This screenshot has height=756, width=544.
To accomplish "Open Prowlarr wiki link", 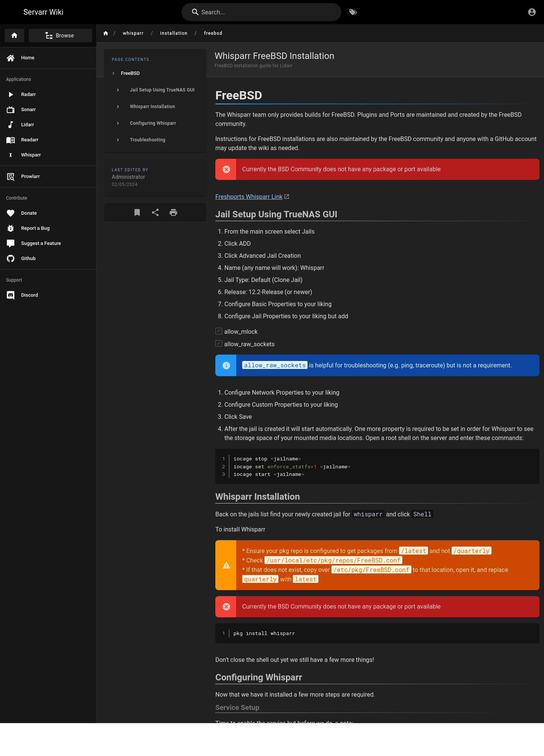I will point(48,177).
